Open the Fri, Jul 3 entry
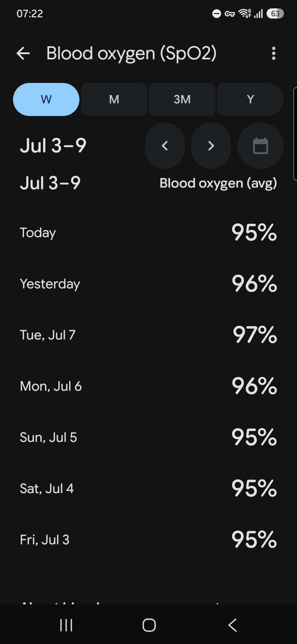Image resolution: width=297 pixels, height=644 pixels. click(x=148, y=539)
